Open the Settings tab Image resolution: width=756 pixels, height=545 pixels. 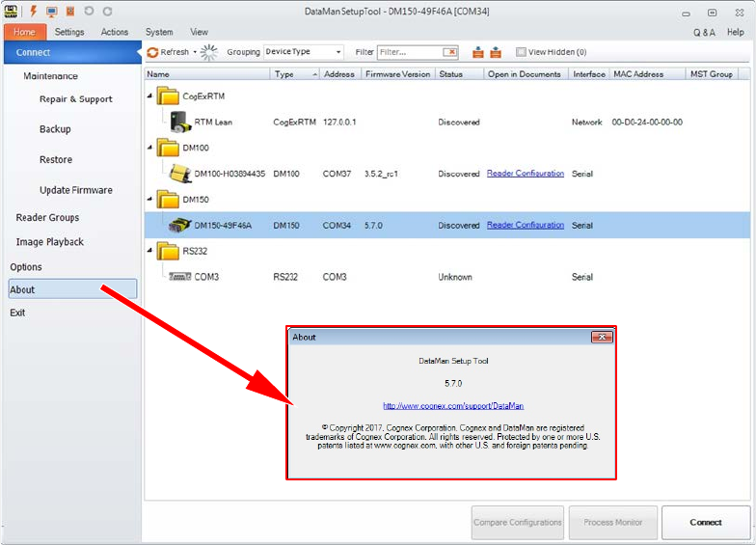69,32
